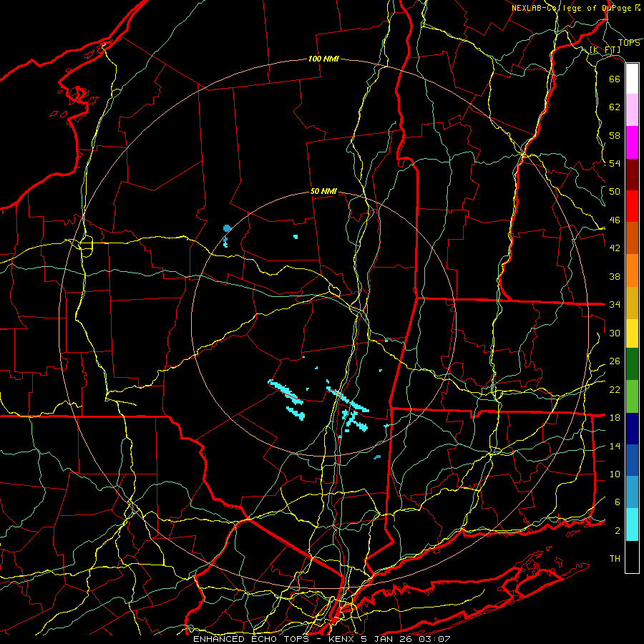Click the legend label 'TH'
This screenshot has height=644, width=644.
coord(615,559)
